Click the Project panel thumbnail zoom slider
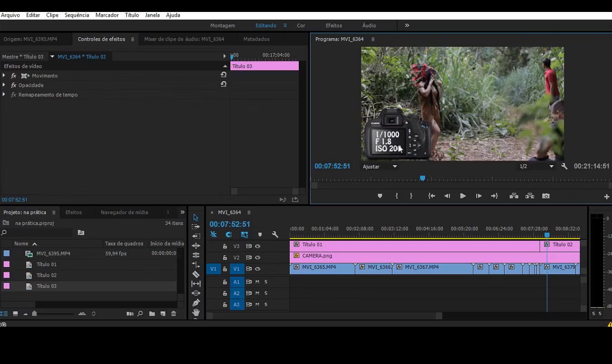Image resolution: width=612 pixels, height=364 pixels. (34, 313)
